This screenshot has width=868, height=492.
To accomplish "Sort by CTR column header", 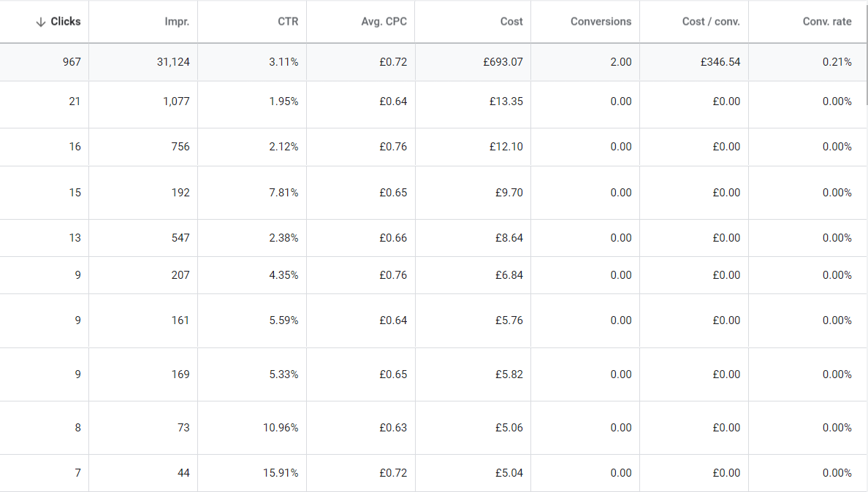I will tap(288, 22).
